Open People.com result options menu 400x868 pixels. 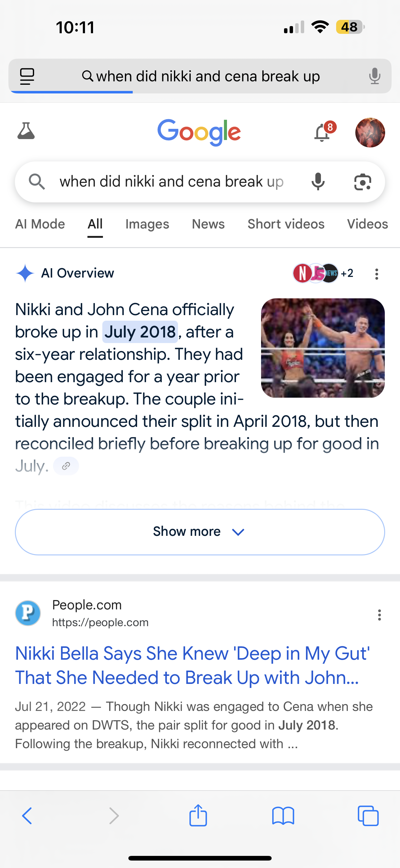(x=380, y=615)
